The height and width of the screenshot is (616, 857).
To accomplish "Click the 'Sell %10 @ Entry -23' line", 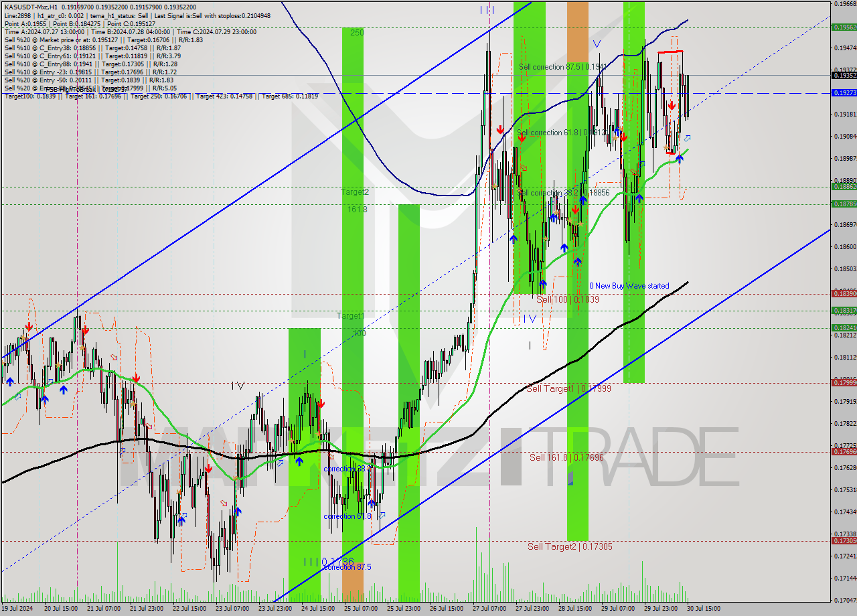I will pyautogui.click(x=90, y=72).
